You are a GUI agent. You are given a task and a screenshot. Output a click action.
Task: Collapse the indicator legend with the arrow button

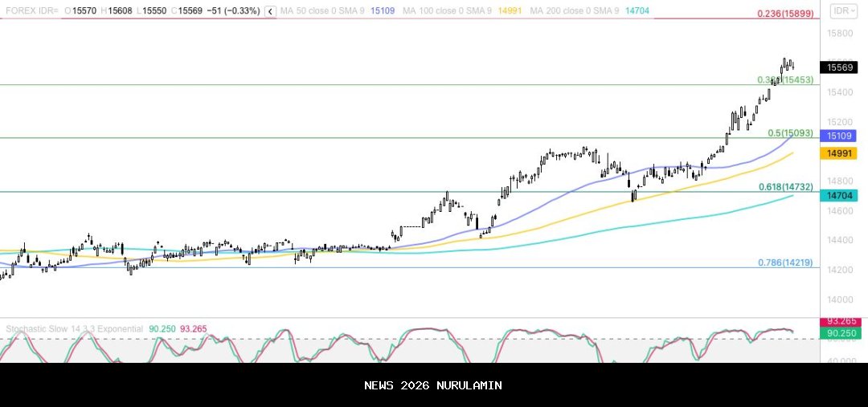point(270,11)
